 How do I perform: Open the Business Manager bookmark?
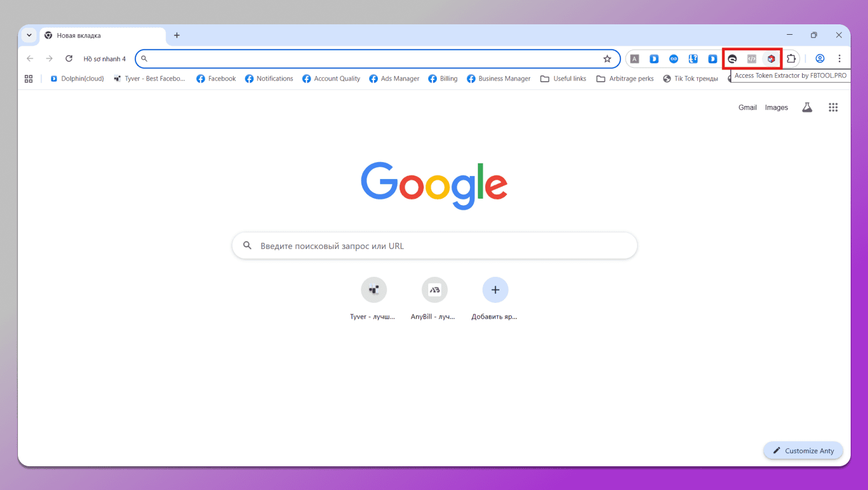498,79
